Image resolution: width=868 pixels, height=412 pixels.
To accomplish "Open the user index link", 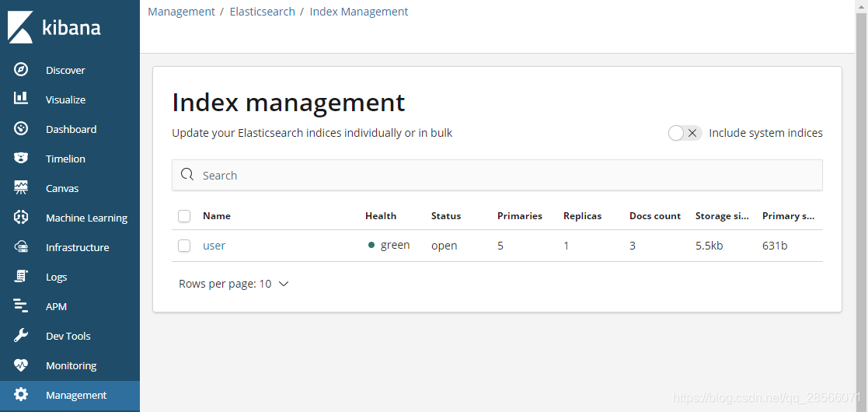I will 214,246.
